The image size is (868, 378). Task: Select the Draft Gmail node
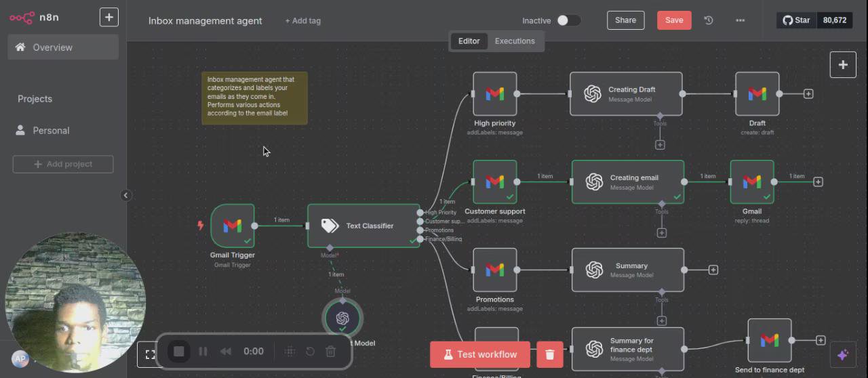click(x=757, y=93)
